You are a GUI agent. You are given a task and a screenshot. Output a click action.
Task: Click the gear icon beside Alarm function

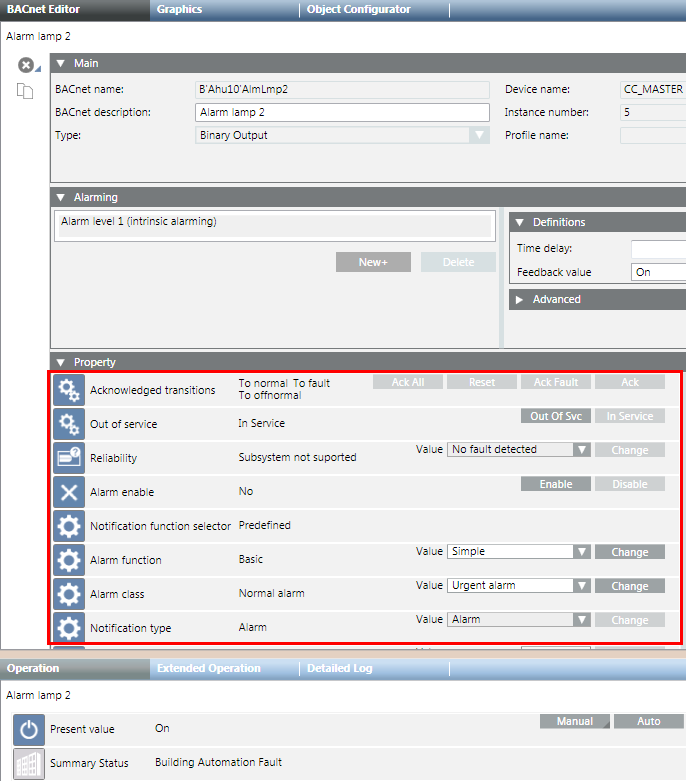click(x=69, y=560)
